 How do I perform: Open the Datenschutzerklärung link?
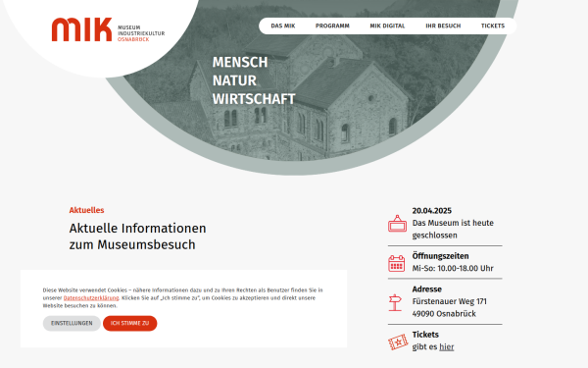91,297
